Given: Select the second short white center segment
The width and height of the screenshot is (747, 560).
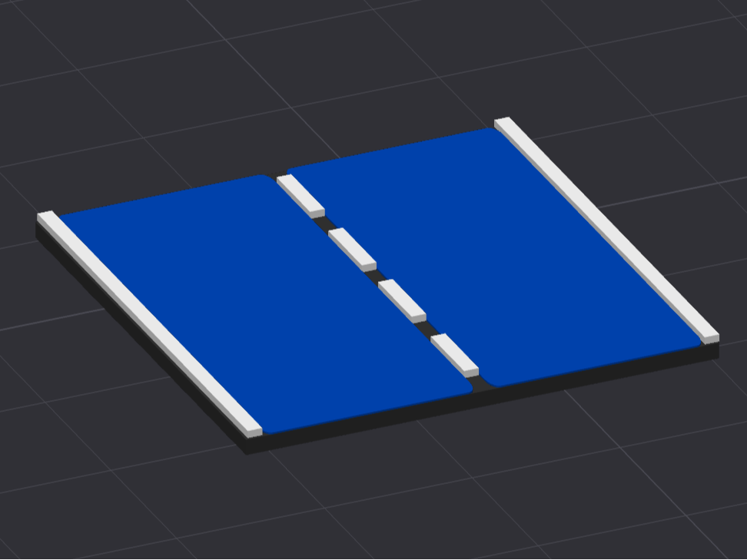Looking at the screenshot, I should (x=351, y=248).
